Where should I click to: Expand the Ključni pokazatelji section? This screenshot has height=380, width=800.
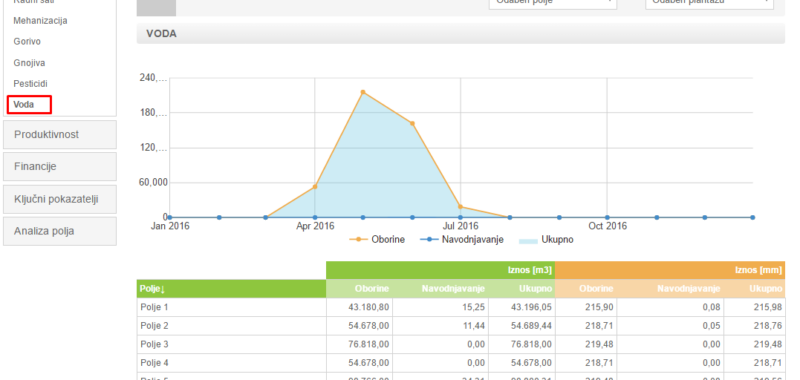(x=60, y=199)
